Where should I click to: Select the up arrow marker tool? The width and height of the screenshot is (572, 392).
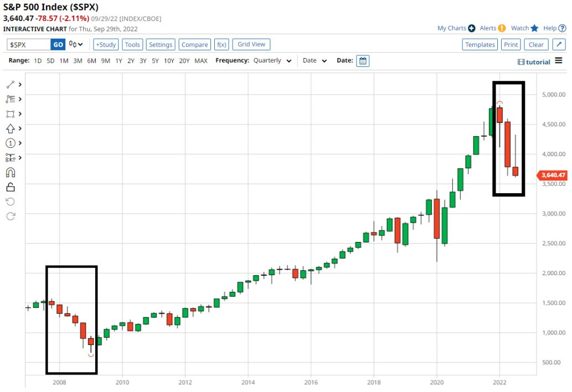[10, 128]
